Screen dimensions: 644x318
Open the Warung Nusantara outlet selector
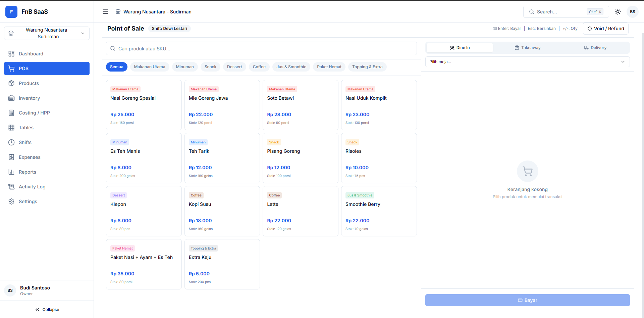click(x=47, y=33)
